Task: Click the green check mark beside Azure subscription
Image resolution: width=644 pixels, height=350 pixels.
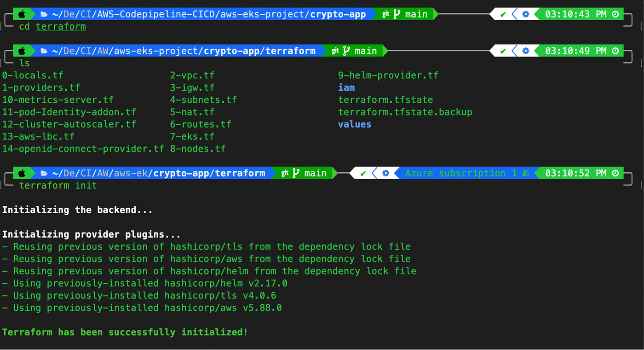Action: pos(363,174)
